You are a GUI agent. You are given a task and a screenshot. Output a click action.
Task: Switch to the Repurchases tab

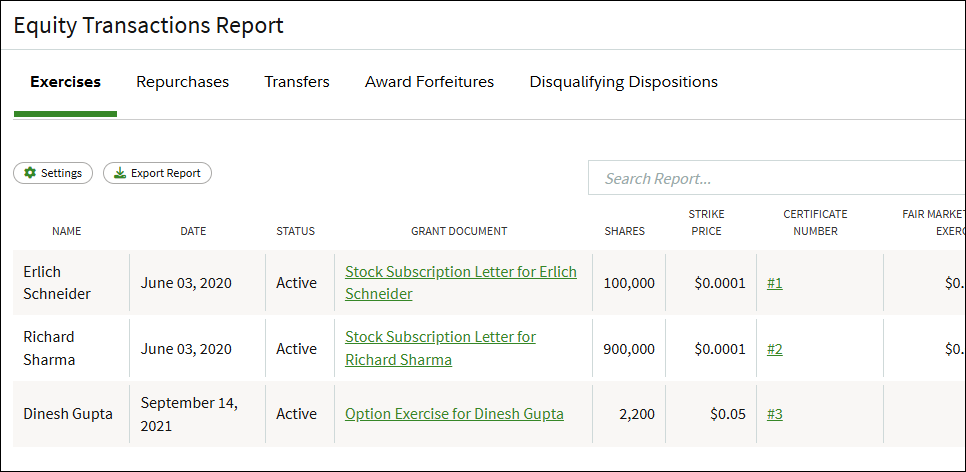[x=182, y=82]
